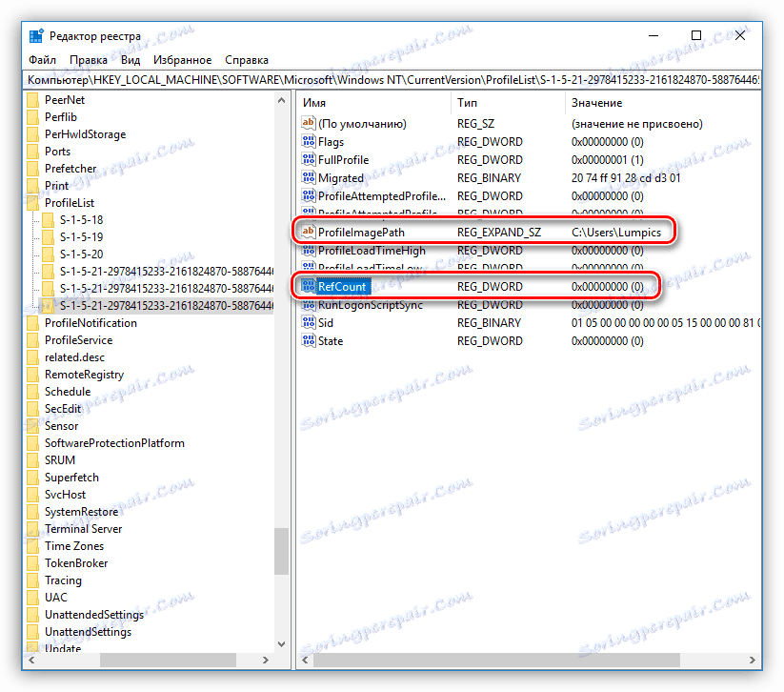Select the TokenBroker key
784x692 pixels.
tap(76, 563)
